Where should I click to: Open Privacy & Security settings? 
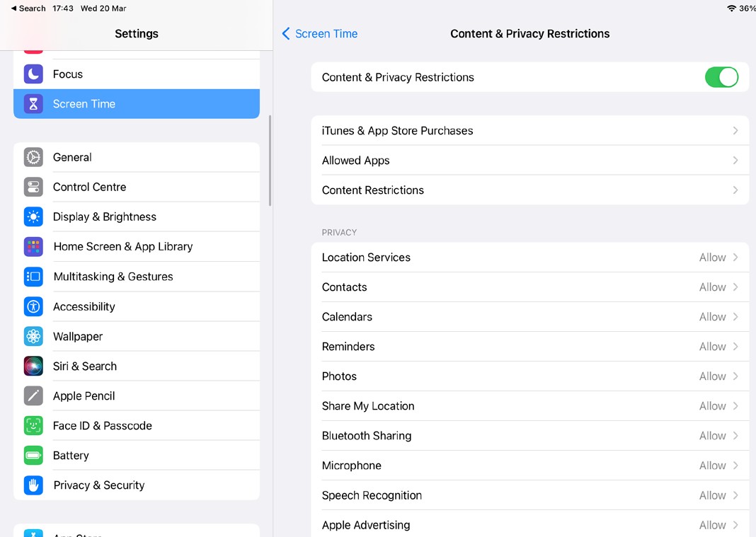(137, 485)
